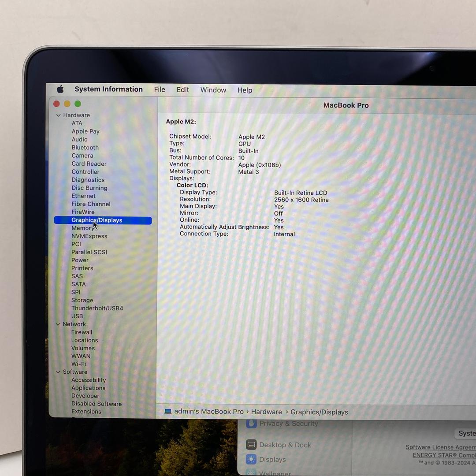Select Power in the sidebar
Image resolution: width=476 pixels, height=476 pixels.
click(x=80, y=260)
